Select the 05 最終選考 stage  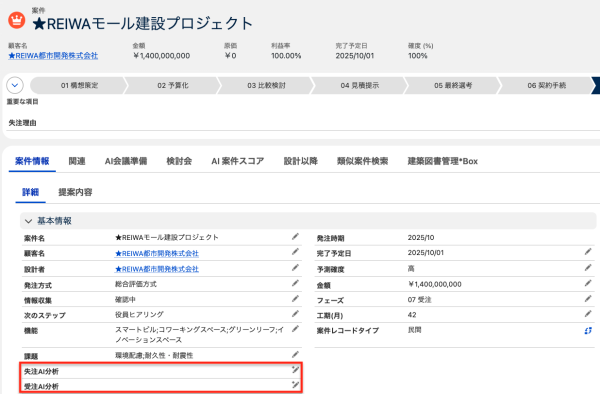453,85
